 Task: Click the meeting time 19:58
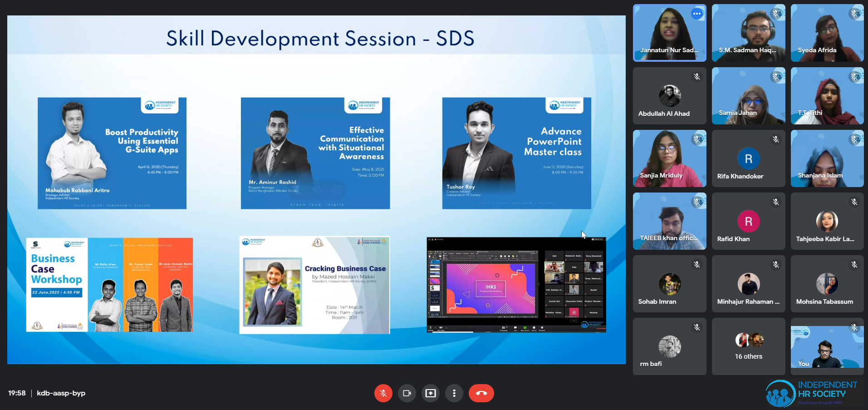point(17,393)
